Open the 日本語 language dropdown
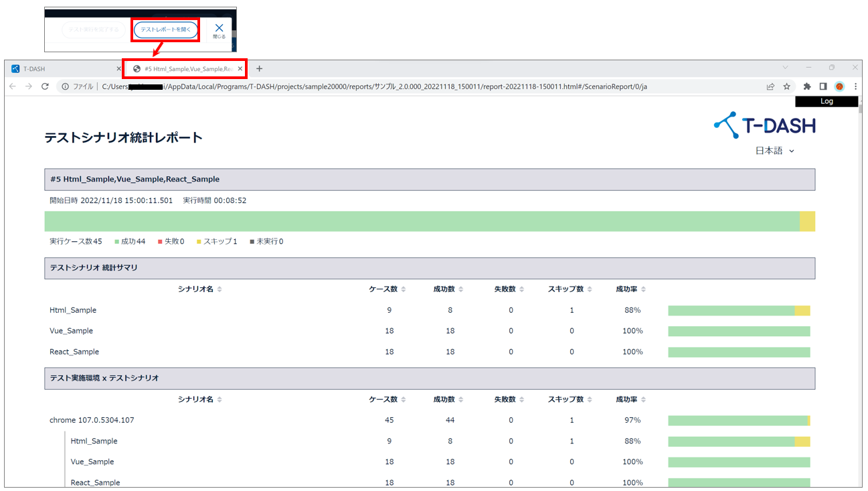 pos(774,151)
